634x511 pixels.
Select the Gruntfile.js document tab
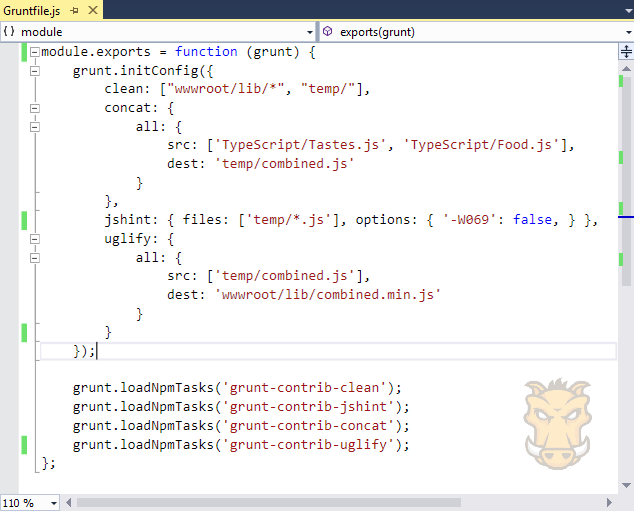[32, 11]
